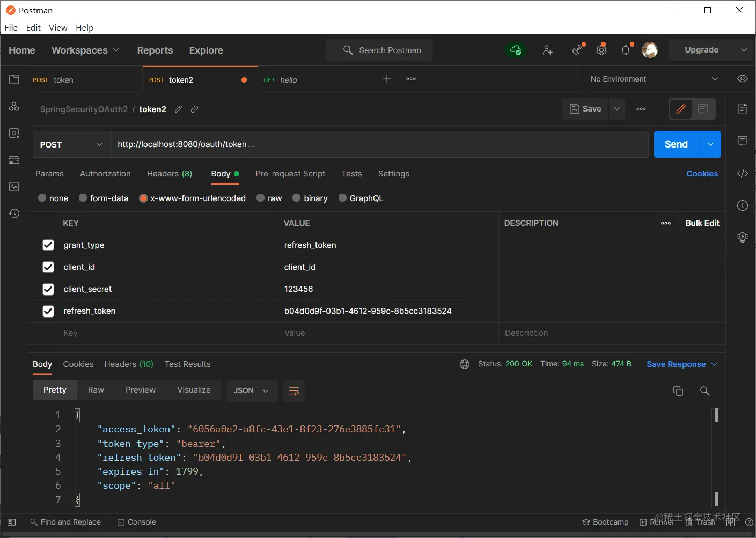Open the APIs sidebar icon

pyautogui.click(x=14, y=106)
